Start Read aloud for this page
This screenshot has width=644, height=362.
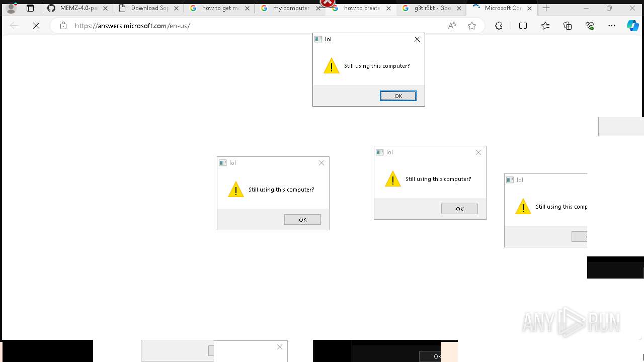coord(452,26)
